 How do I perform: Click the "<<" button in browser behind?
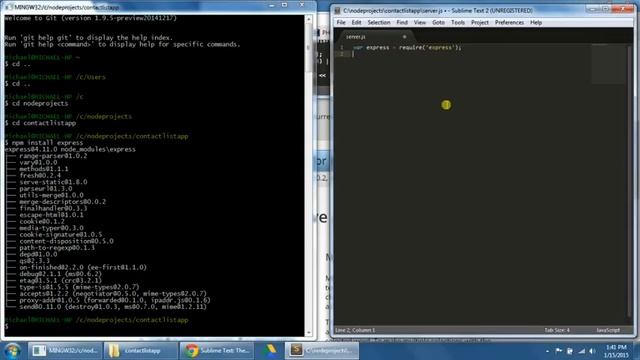[x=322, y=76]
